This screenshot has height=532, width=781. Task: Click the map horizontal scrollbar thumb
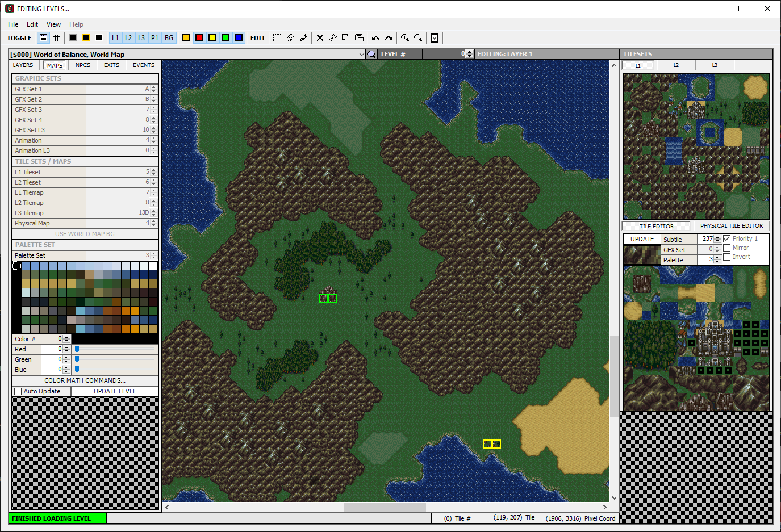tap(385, 507)
